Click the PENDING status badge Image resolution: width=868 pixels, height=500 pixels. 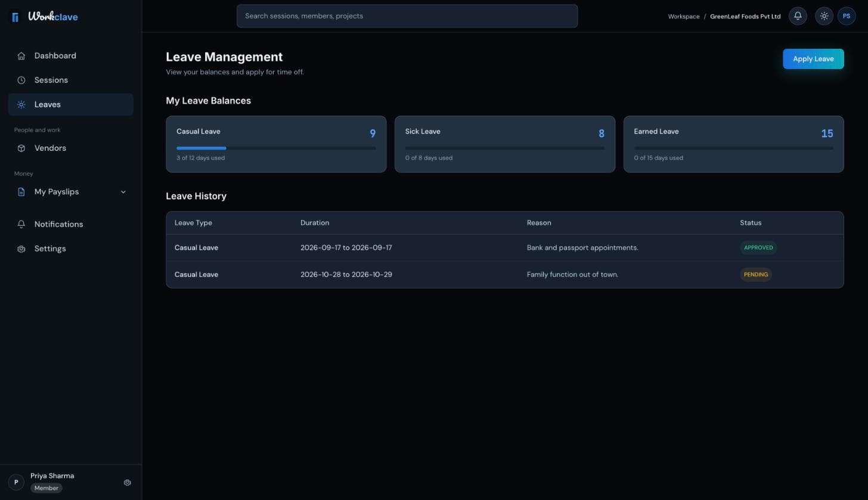tap(756, 275)
